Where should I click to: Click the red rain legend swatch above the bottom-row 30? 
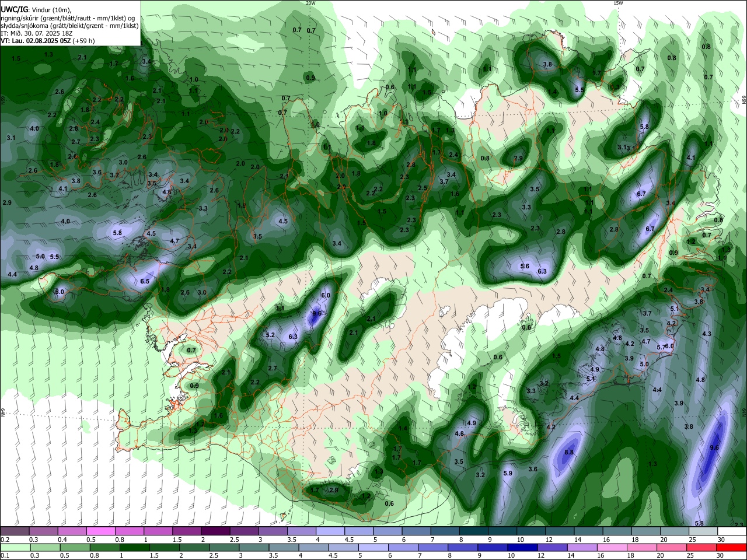pyautogui.click(x=732, y=548)
